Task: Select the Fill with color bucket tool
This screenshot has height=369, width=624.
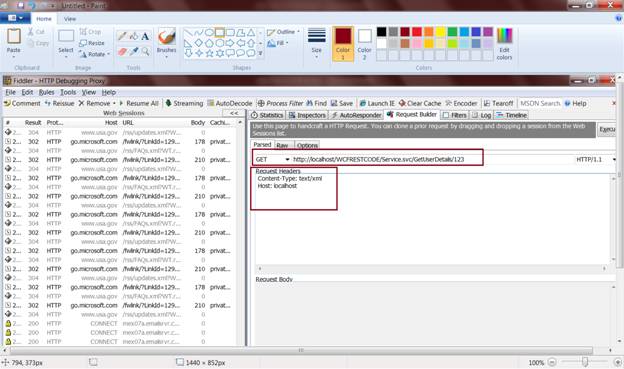Action: coord(133,36)
